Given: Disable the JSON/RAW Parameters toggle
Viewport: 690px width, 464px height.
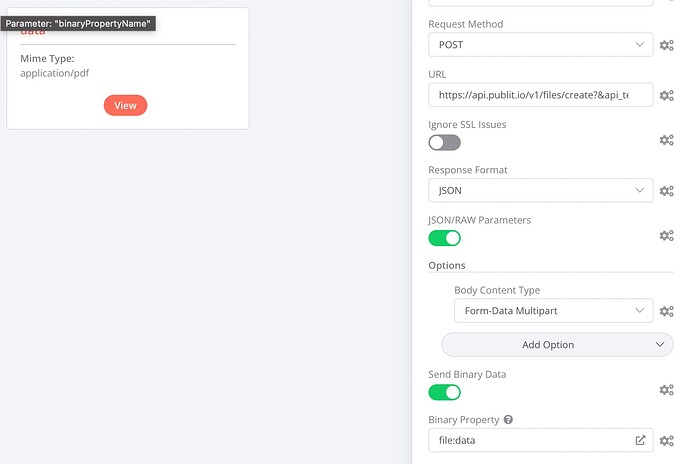Looking at the screenshot, I should (x=444, y=238).
